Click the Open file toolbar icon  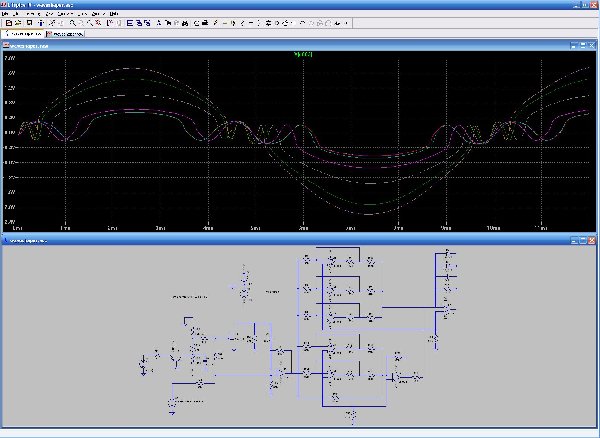(x=18, y=23)
